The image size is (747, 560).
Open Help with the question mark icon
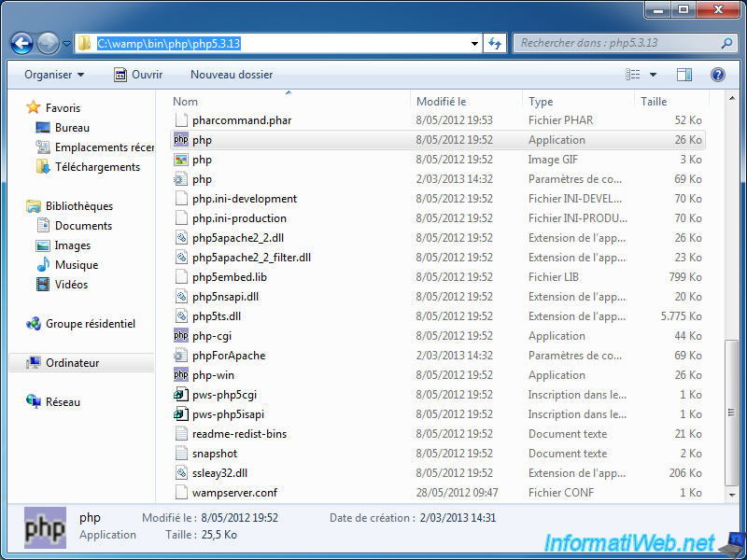click(x=717, y=75)
